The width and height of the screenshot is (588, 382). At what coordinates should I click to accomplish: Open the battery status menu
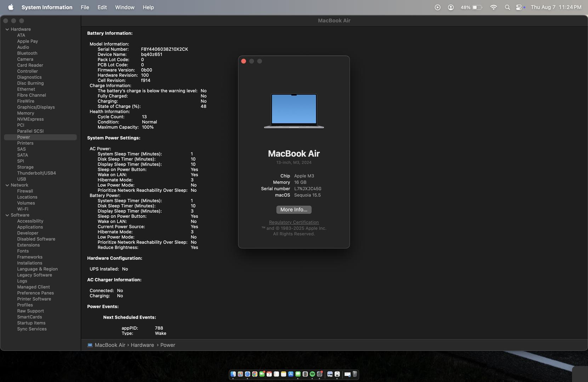pos(472,7)
